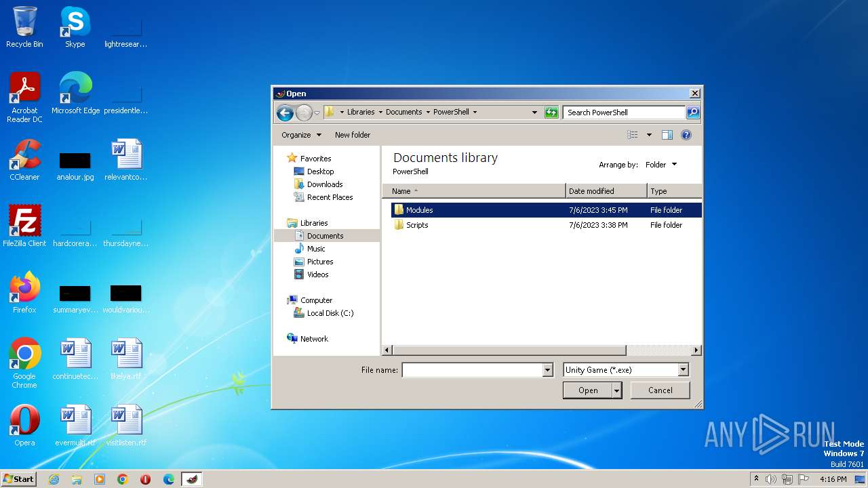This screenshot has width=868, height=488.
Task: Click the volume speaker tray icon
Action: (771, 479)
